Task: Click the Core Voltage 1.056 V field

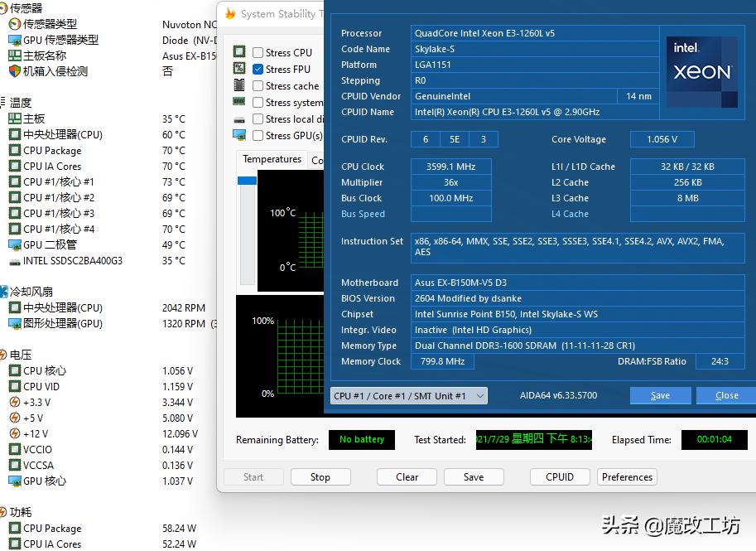Action: (x=662, y=139)
